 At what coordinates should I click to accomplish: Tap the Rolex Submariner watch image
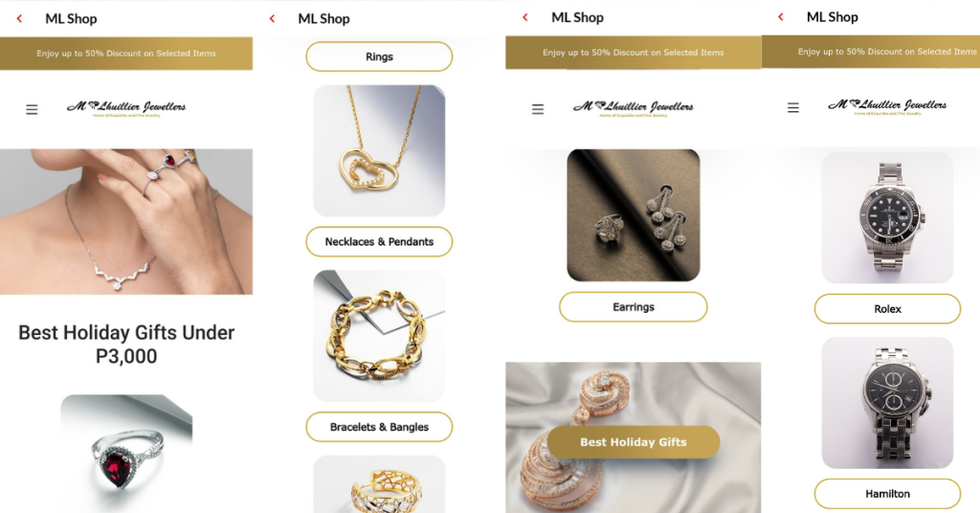pyautogui.click(x=887, y=217)
